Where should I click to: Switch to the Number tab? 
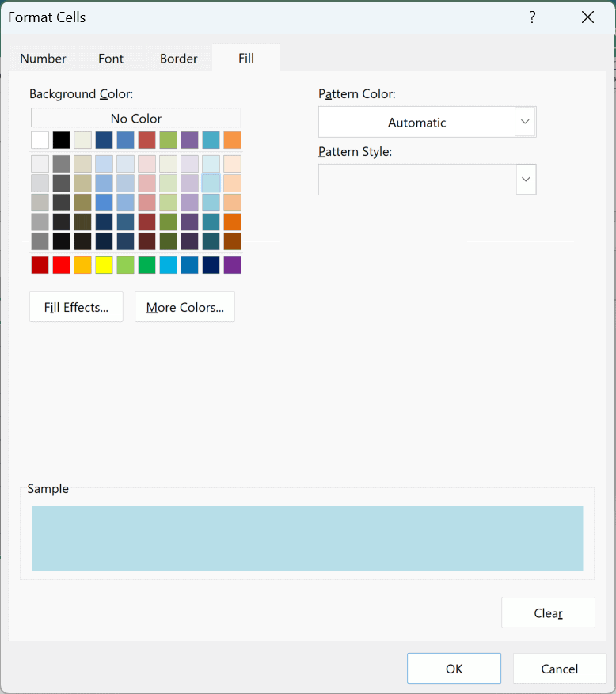[x=43, y=58]
